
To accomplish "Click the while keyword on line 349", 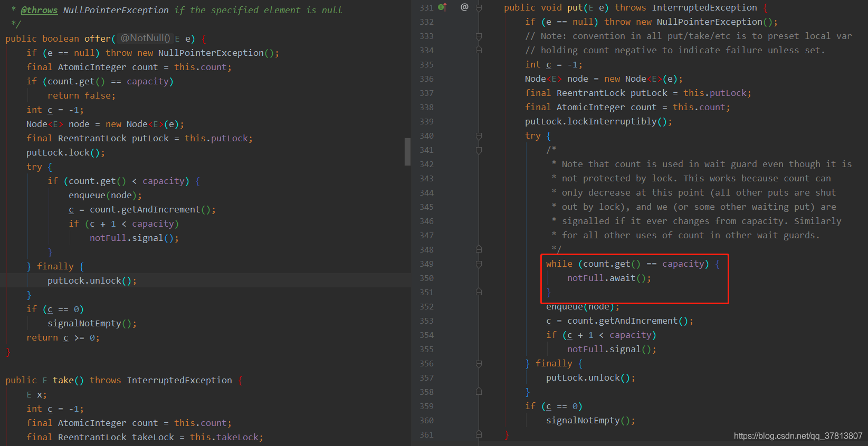I will coord(559,264).
